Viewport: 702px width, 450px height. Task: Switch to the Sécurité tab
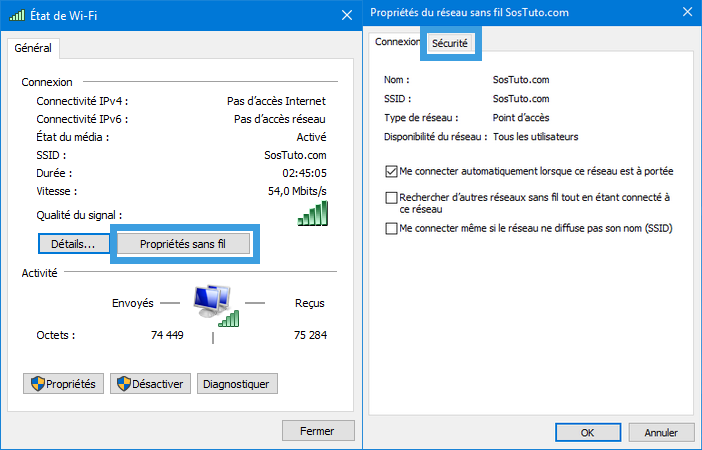coord(450,43)
